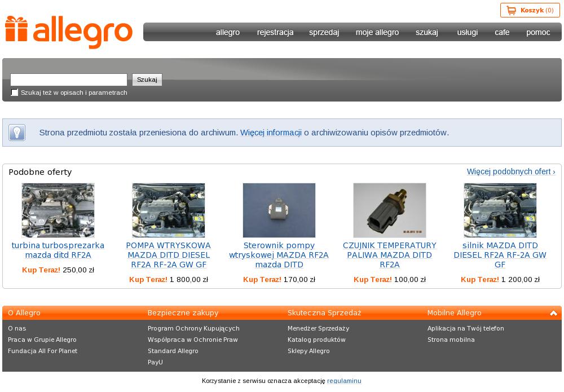Open Program Ochrony Kupujących link
The width and height of the screenshot is (564, 392).
(193, 328)
